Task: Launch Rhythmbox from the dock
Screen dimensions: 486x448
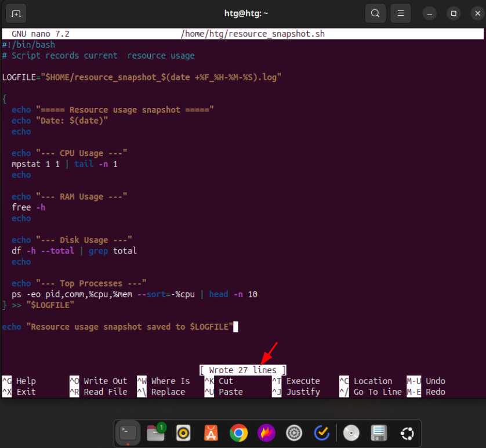Action: tap(183, 433)
